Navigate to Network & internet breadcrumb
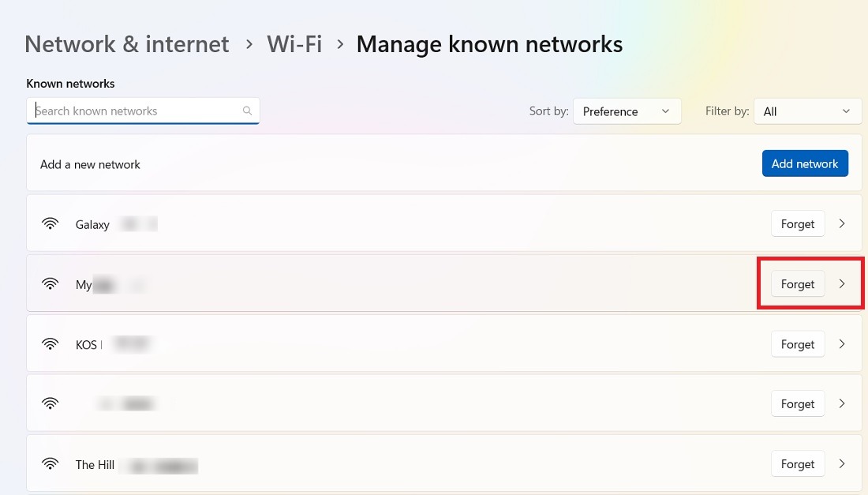Viewport: 868px width, 495px height. coord(126,44)
